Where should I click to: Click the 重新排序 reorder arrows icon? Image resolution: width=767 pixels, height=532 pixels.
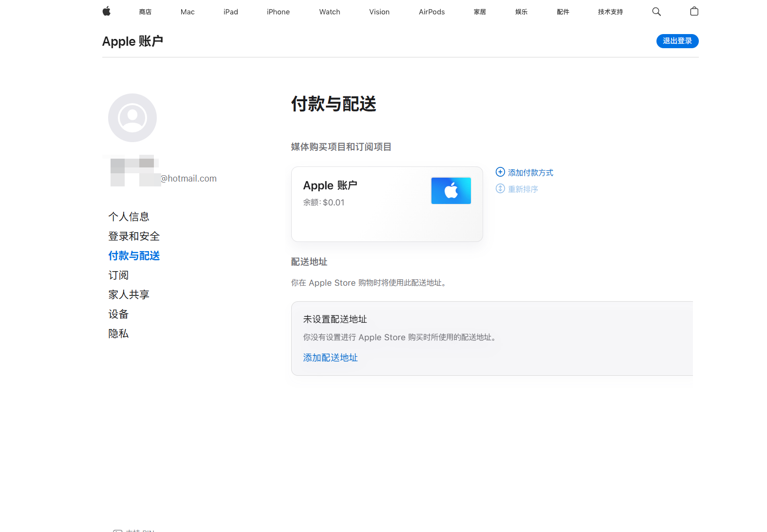(500, 188)
